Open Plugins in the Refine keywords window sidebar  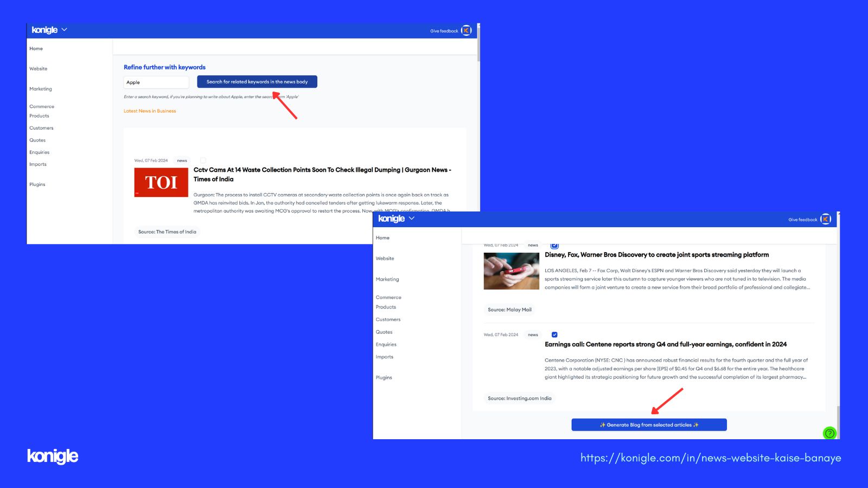coord(37,184)
